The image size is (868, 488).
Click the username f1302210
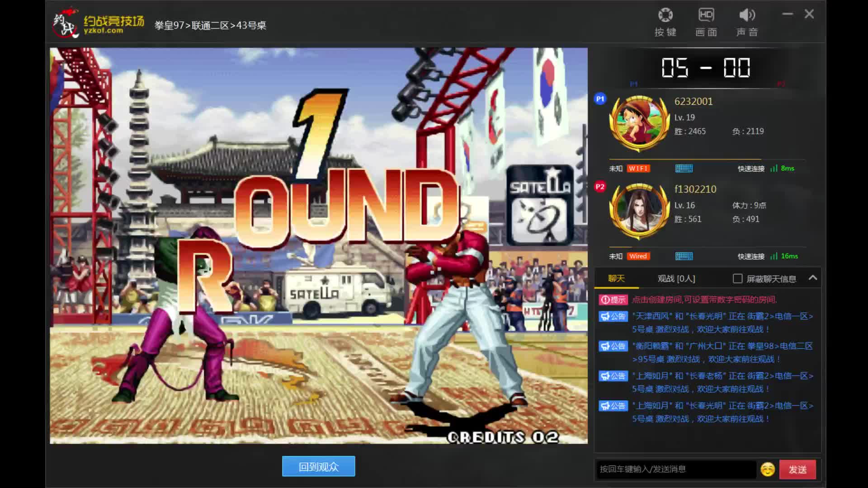[695, 189]
